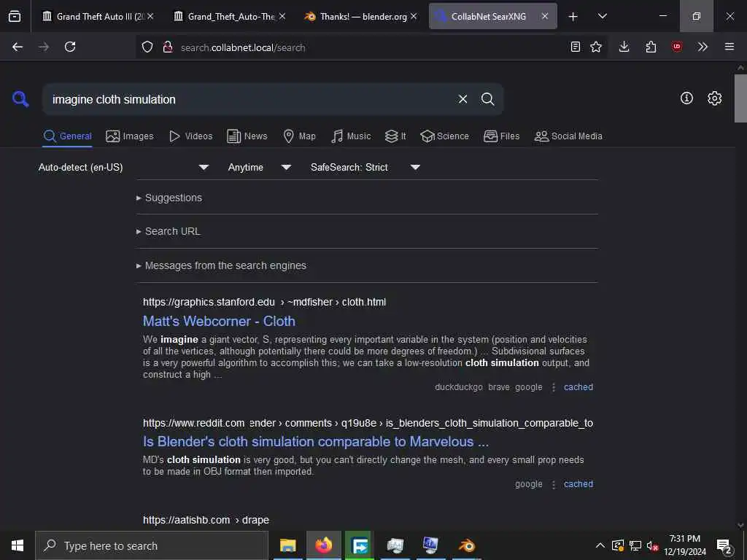Bookmark this page with the star
The width and height of the screenshot is (747, 560).
point(596,47)
